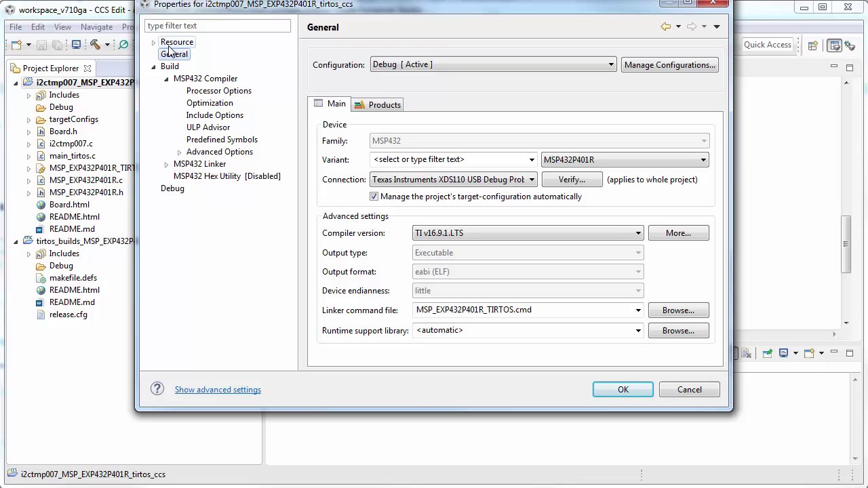Open the File menu
868x488 pixels.
(16, 27)
